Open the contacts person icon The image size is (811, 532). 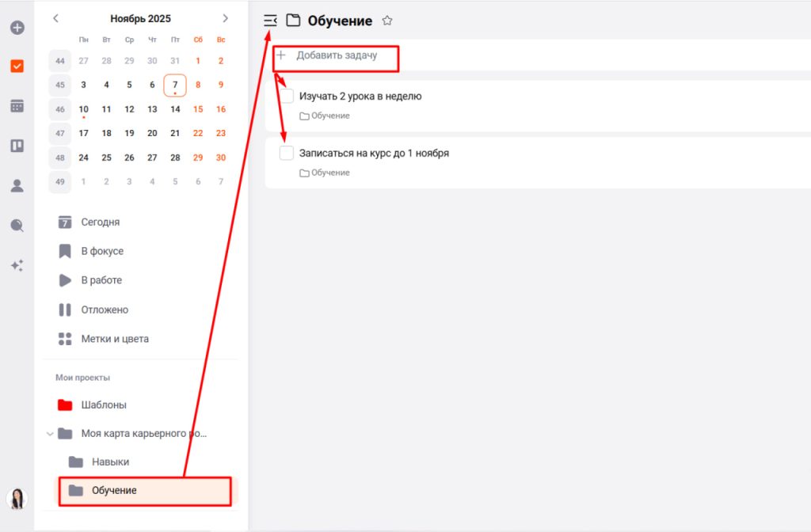click(17, 186)
